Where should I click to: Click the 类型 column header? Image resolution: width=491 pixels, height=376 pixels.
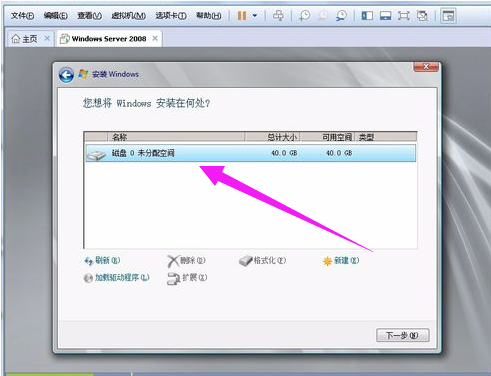point(386,137)
